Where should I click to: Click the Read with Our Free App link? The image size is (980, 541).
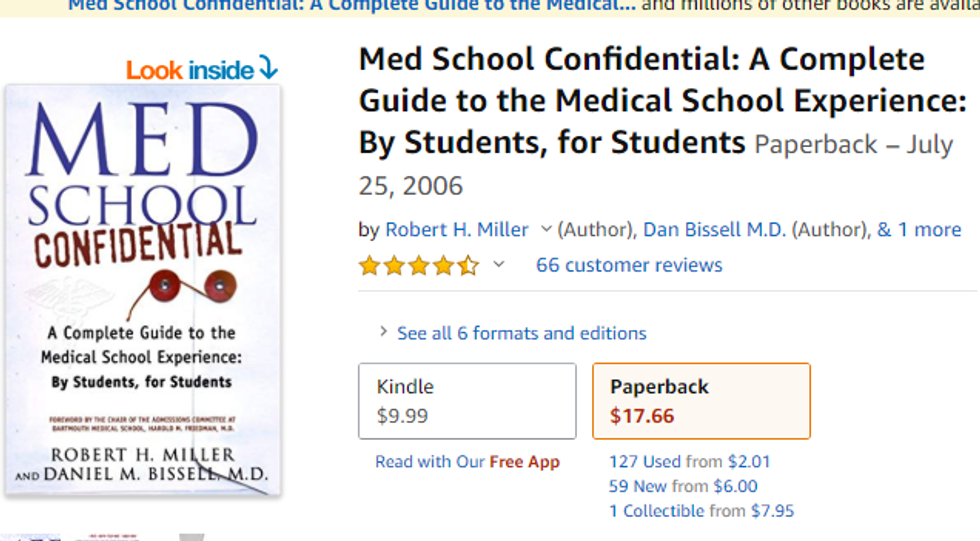pyautogui.click(x=467, y=462)
